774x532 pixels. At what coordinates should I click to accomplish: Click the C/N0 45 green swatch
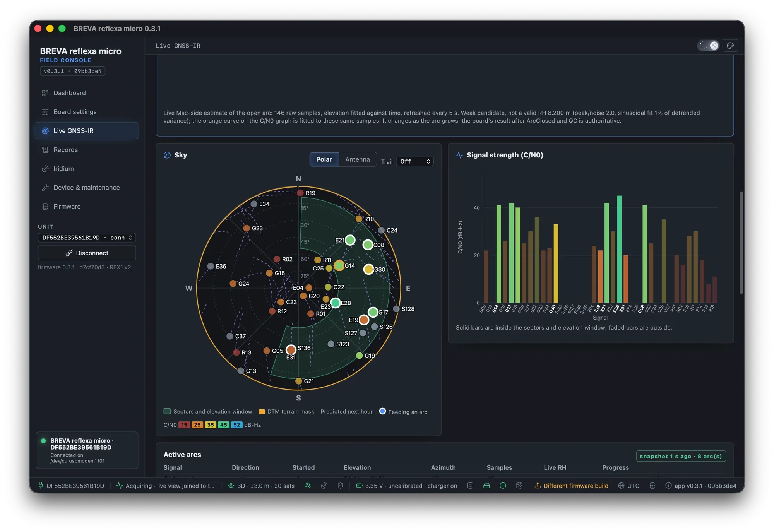point(224,425)
